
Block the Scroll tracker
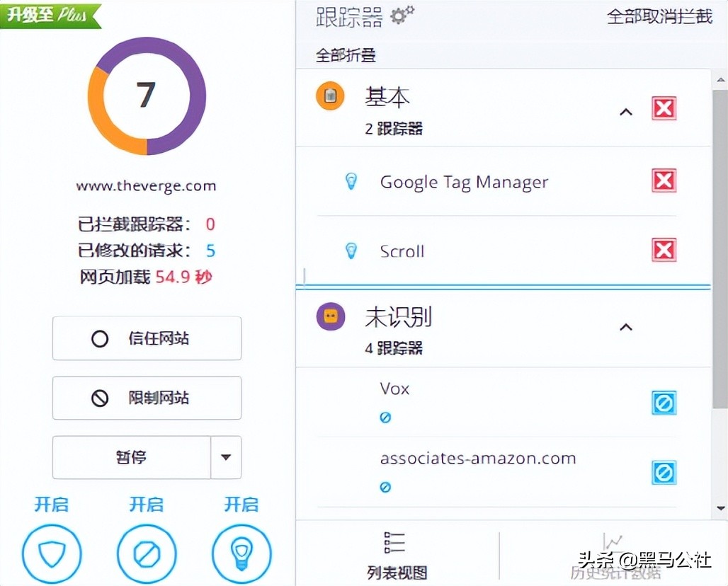coord(664,250)
